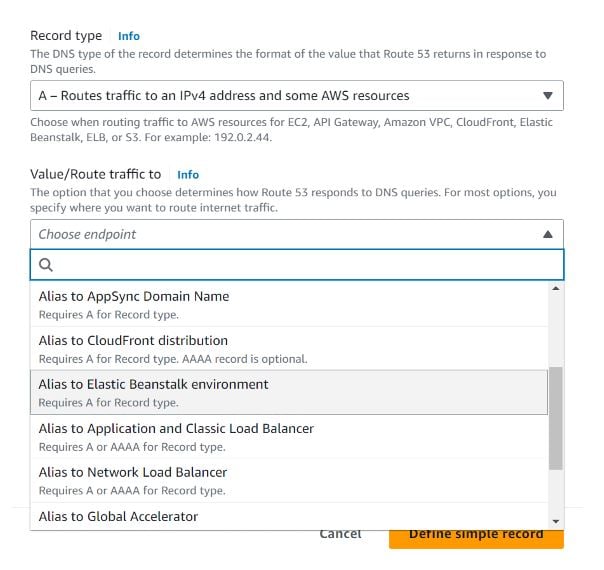Choose Alias to CloudFront distribution
The height and width of the screenshot is (570, 604).
(133, 340)
